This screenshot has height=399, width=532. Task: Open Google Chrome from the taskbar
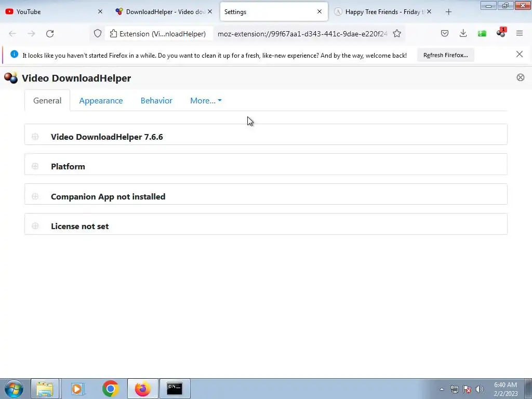coord(110,389)
